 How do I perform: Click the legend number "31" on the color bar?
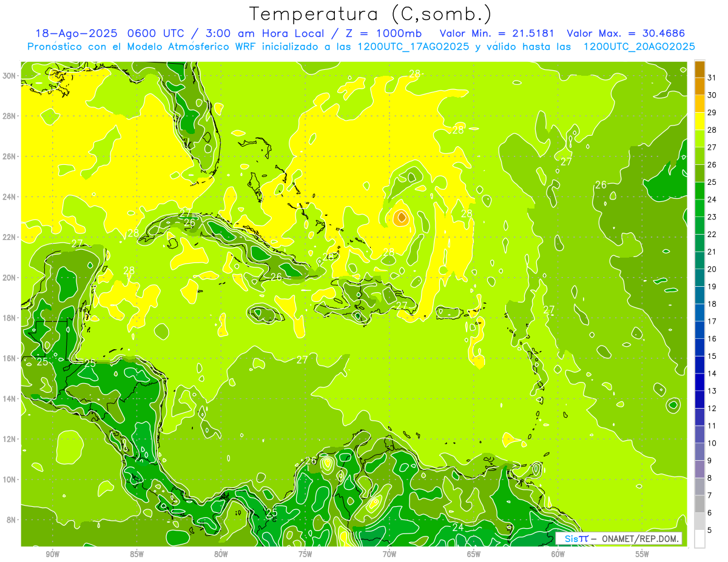click(712, 78)
